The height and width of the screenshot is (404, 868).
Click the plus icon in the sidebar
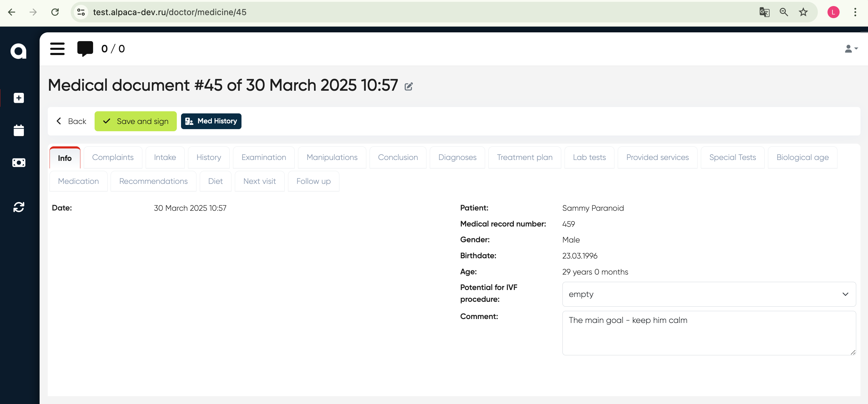pos(18,98)
